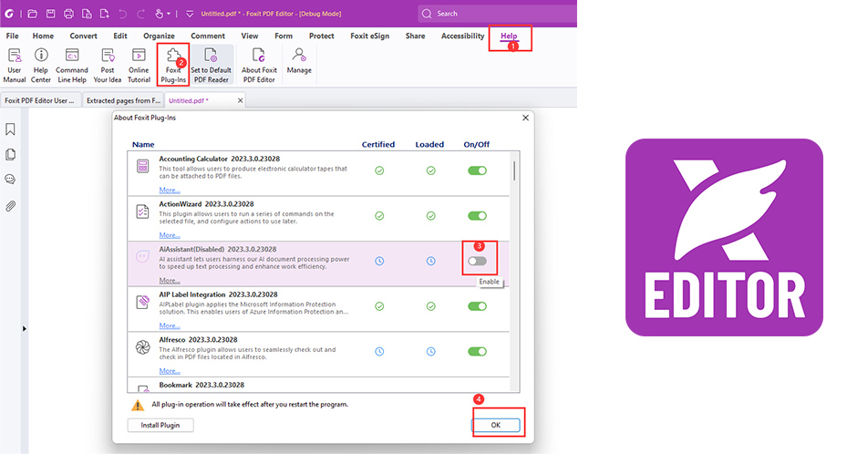868x454 pixels.
Task: Turn off the ActionWizard plugin toggle
Action: click(x=477, y=216)
